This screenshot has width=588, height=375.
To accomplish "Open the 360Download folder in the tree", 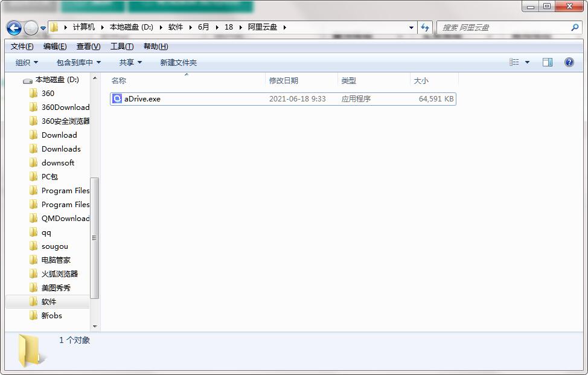I will point(65,107).
